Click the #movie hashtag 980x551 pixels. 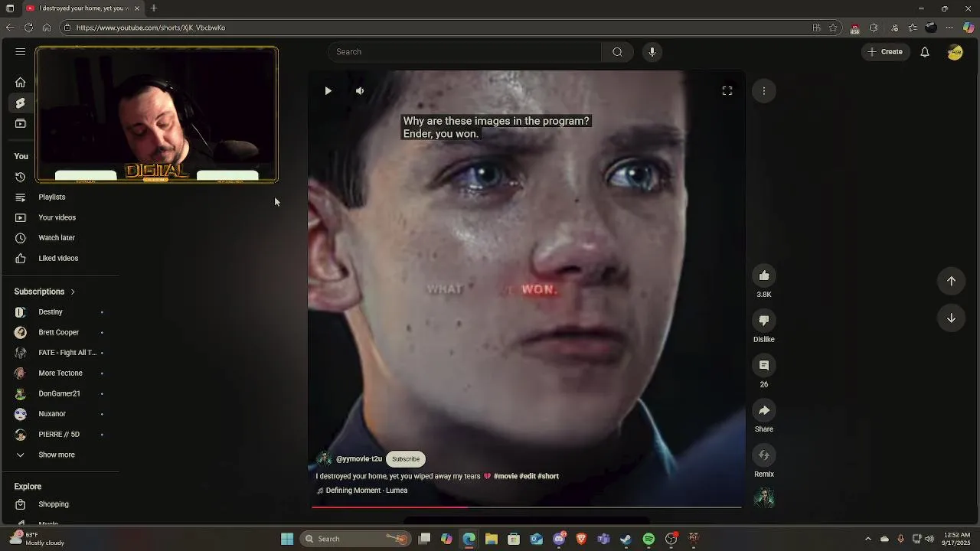(505, 476)
